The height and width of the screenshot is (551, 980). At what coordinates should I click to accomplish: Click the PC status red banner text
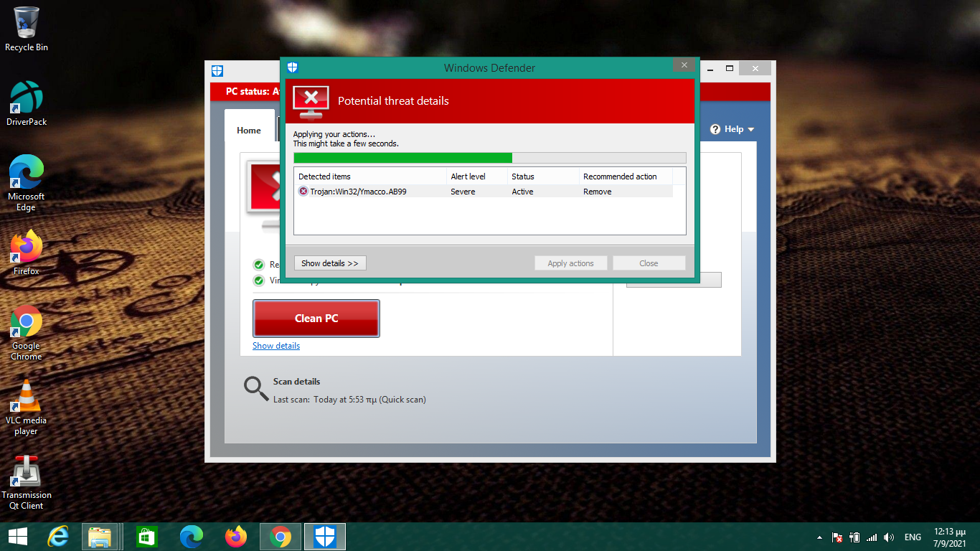click(x=253, y=91)
